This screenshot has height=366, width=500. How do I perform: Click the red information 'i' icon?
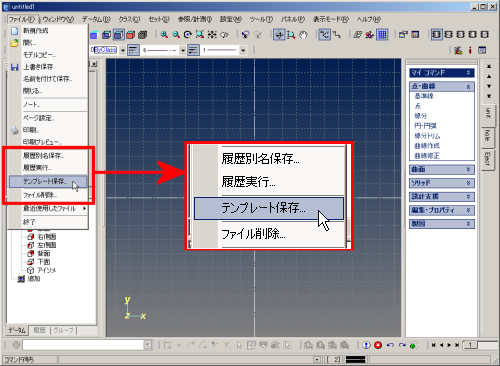pyautogui.click(x=470, y=50)
